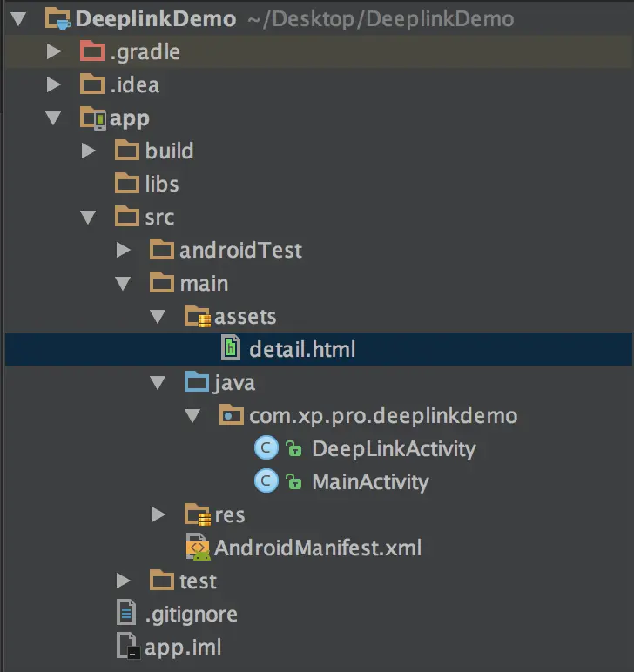Expand the build folder arrow
The height and width of the screenshot is (672, 634).
tap(88, 151)
